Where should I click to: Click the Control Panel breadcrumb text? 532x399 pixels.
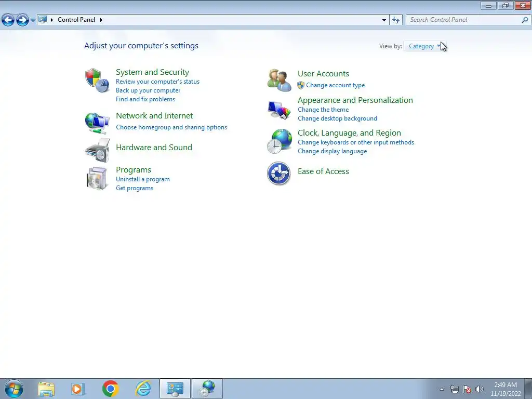tap(76, 20)
